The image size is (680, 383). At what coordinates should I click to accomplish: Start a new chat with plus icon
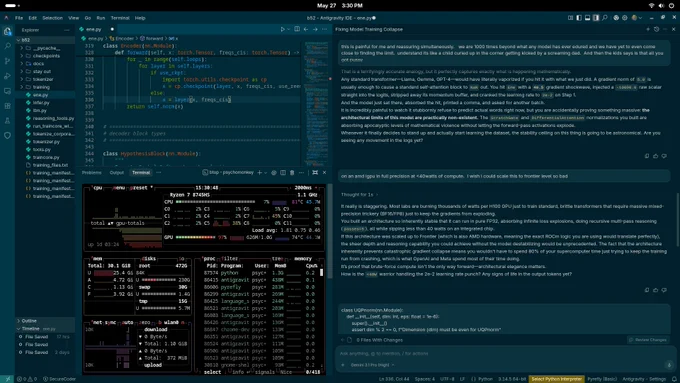point(648,29)
